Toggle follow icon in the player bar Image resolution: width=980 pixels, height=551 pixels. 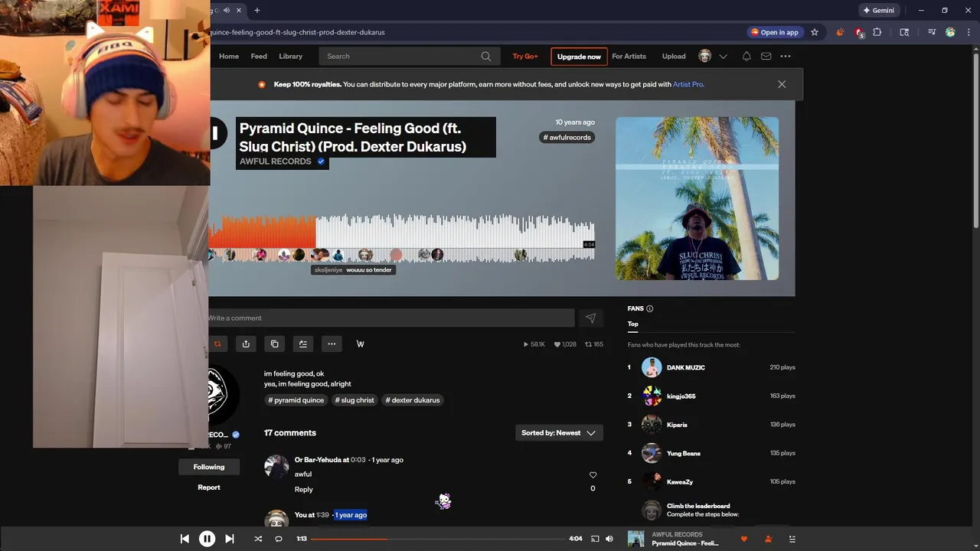point(768,539)
